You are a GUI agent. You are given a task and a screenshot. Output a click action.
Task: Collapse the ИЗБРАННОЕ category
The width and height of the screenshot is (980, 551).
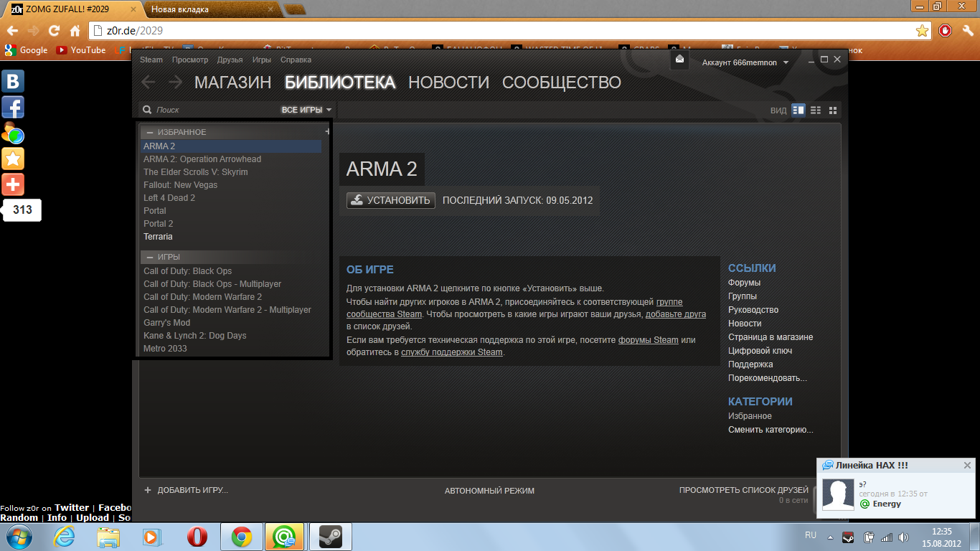point(150,133)
